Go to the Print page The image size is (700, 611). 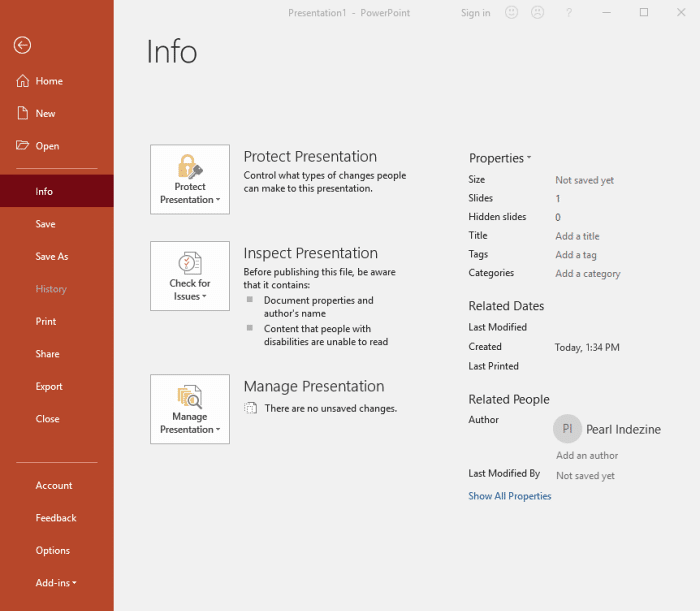pos(46,322)
